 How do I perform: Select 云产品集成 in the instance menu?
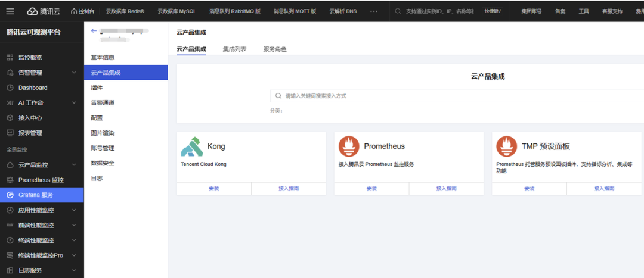point(126,73)
